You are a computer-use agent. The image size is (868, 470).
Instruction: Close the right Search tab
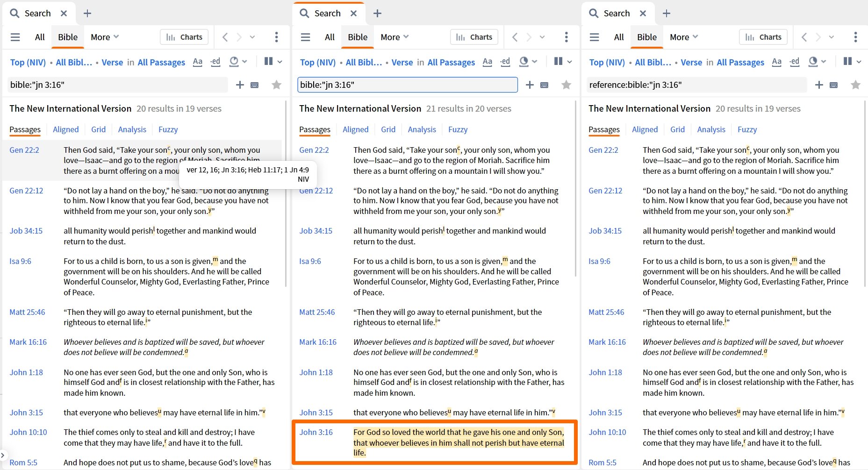643,13
